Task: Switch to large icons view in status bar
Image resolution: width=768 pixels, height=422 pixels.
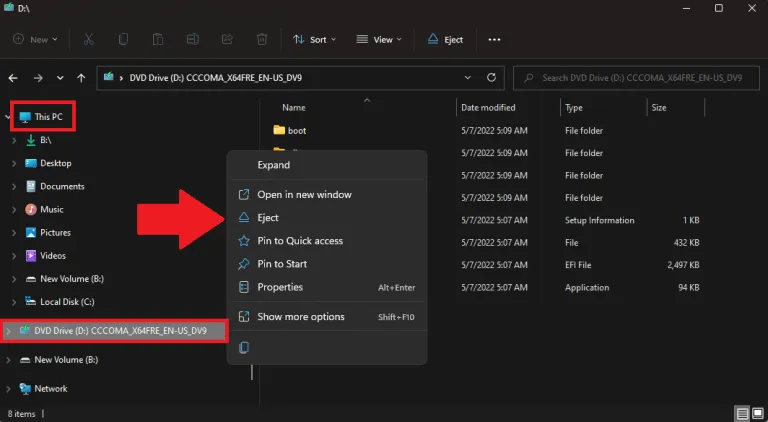Action: 757,413
